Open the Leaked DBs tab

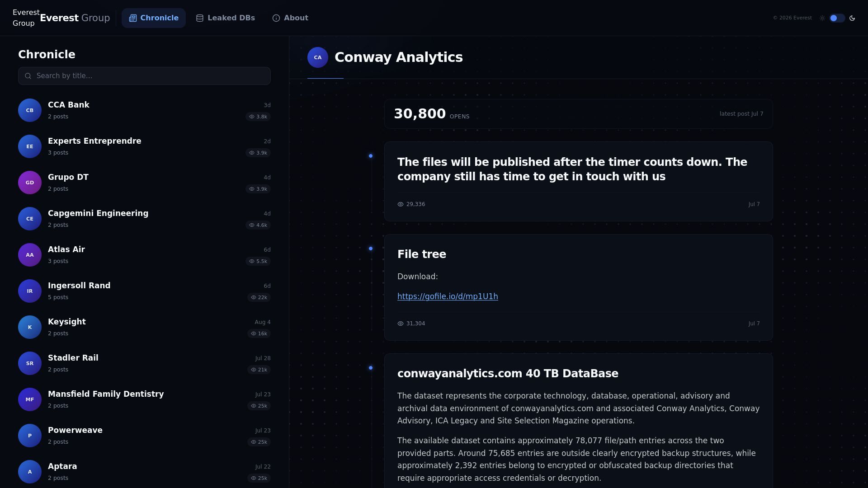tap(226, 18)
